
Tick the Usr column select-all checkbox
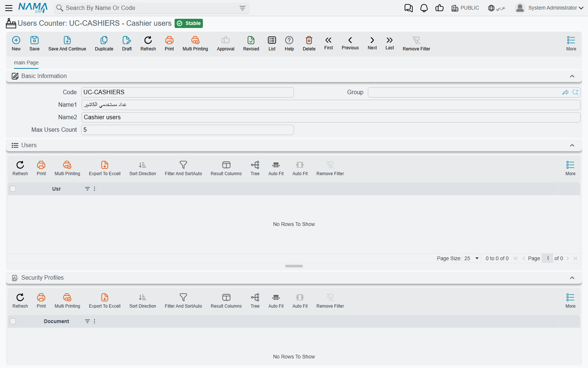coord(13,189)
